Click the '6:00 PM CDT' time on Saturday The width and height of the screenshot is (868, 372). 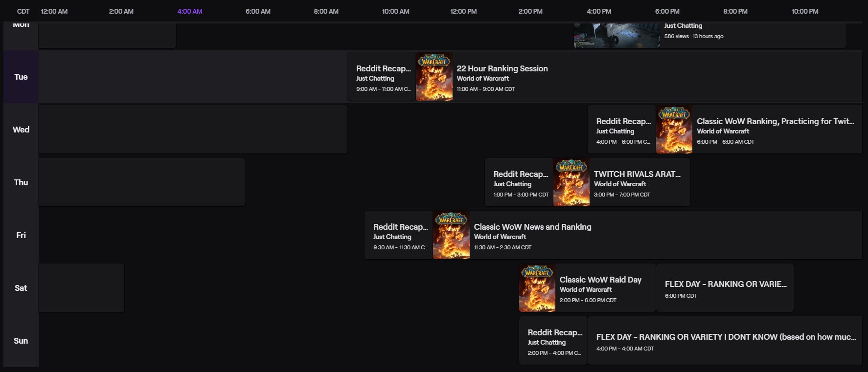point(681,296)
